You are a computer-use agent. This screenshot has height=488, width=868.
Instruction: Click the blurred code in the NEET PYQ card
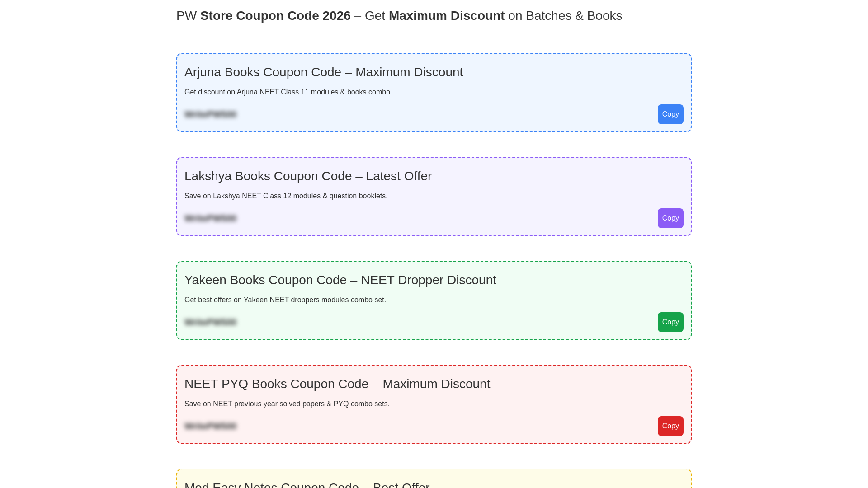(x=211, y=426)
